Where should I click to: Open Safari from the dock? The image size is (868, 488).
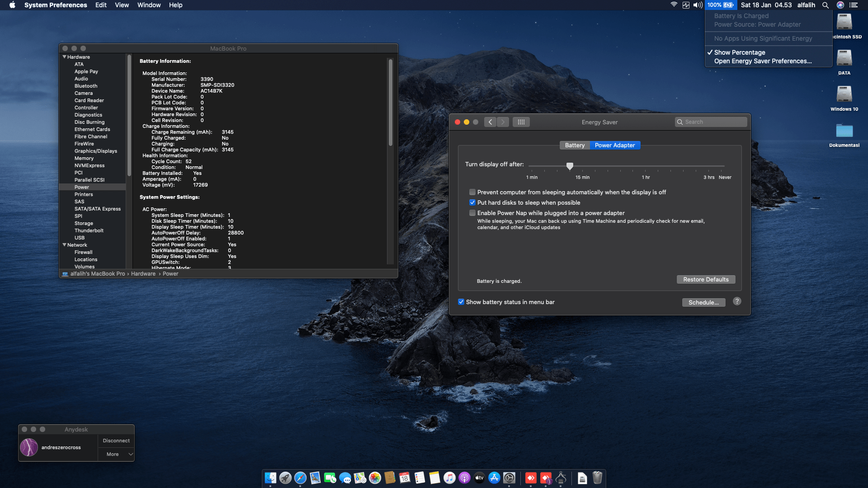pyautogui.click(x=300, y=478)
